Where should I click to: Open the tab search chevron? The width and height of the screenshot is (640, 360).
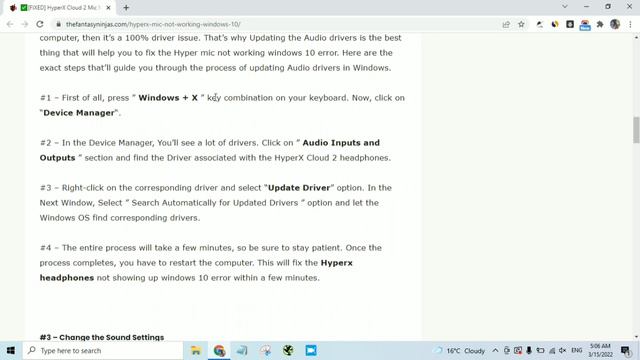click(564, 7)
